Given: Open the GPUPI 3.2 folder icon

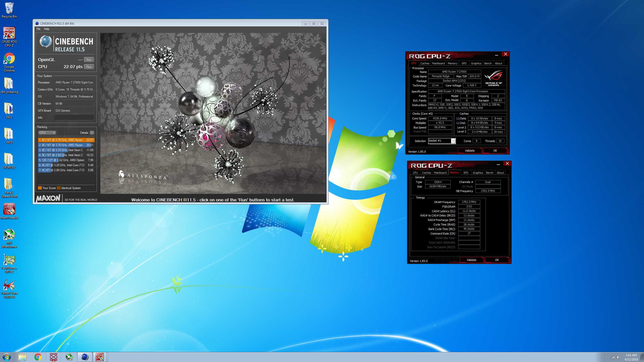Looking at the screenshot, I should coord(9,161).
